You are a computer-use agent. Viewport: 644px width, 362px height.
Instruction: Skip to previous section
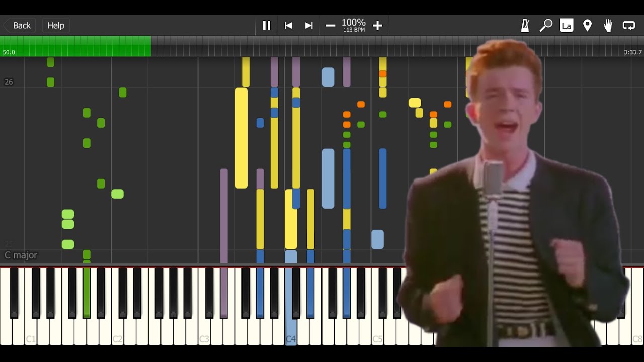pos(288,25)
